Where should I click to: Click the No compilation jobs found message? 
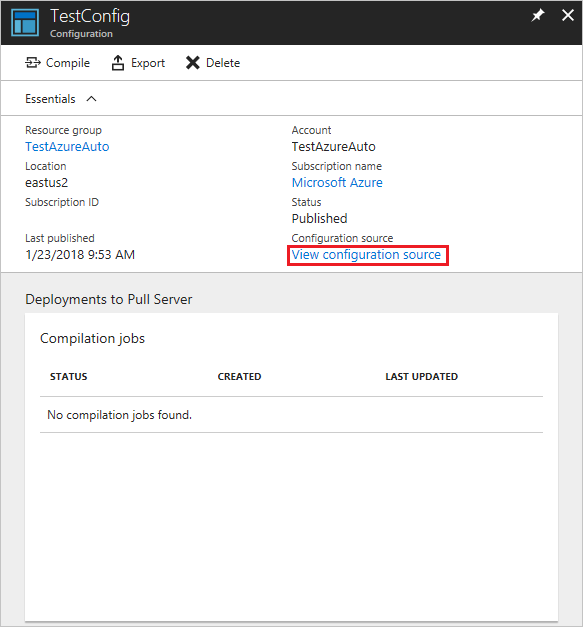click(120, 415)
